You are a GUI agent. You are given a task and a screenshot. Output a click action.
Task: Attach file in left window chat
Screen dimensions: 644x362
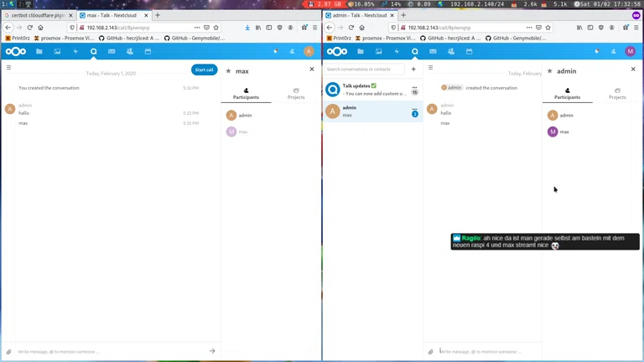8,352
